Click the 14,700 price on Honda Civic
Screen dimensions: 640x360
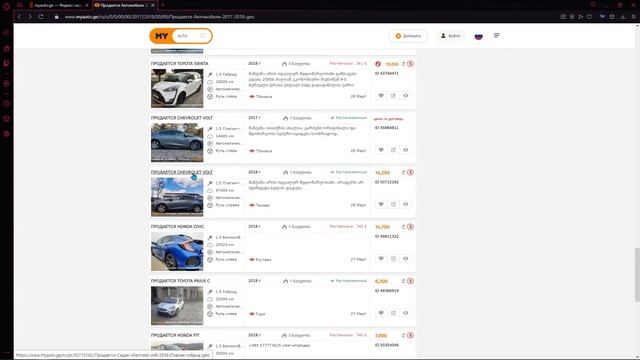tap(382, 227)
